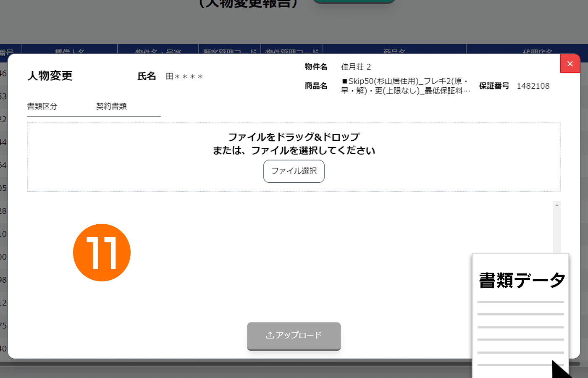The height and width of the screenshot is (378, 588).
Task: Click the 物件名・号室 column header
Action: coord(158,51)
